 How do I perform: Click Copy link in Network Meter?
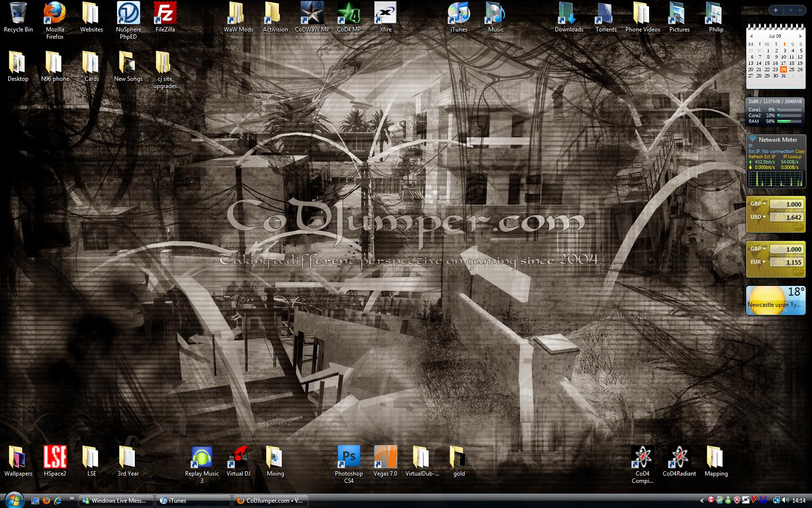click(x=800, y=151)
